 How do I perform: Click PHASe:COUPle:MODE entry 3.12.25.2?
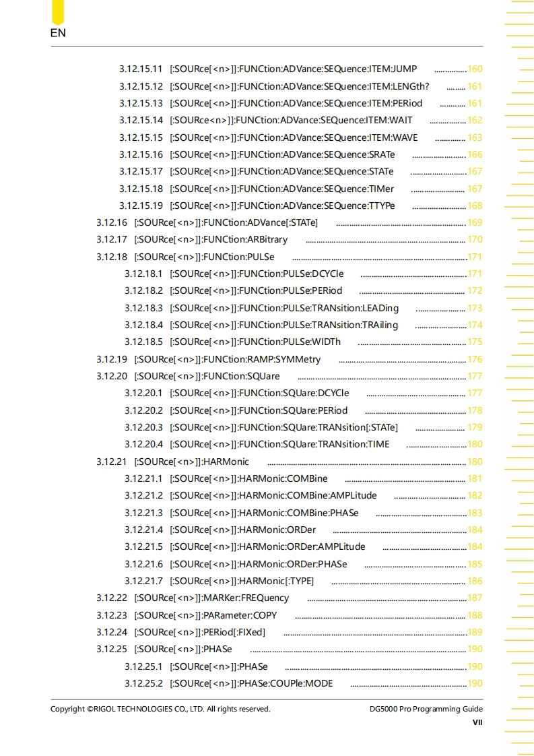251,683
